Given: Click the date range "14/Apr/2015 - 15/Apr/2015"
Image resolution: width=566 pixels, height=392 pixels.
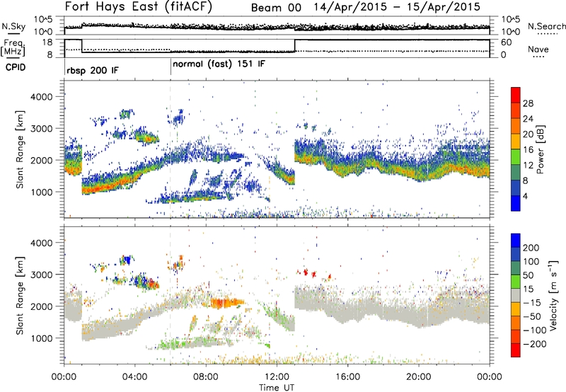Looking at the screenshot, I should [397, 7].
